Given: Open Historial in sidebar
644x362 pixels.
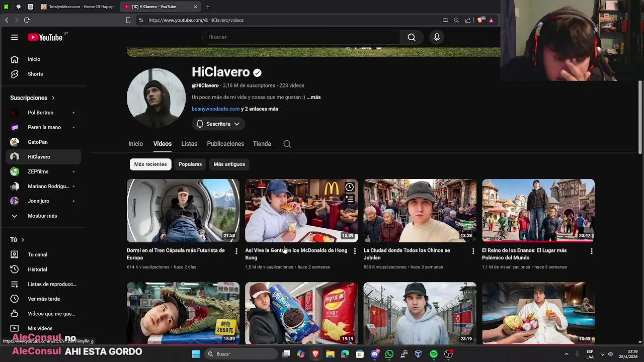Looking at the screenshot, I should [x=43, y=269].
